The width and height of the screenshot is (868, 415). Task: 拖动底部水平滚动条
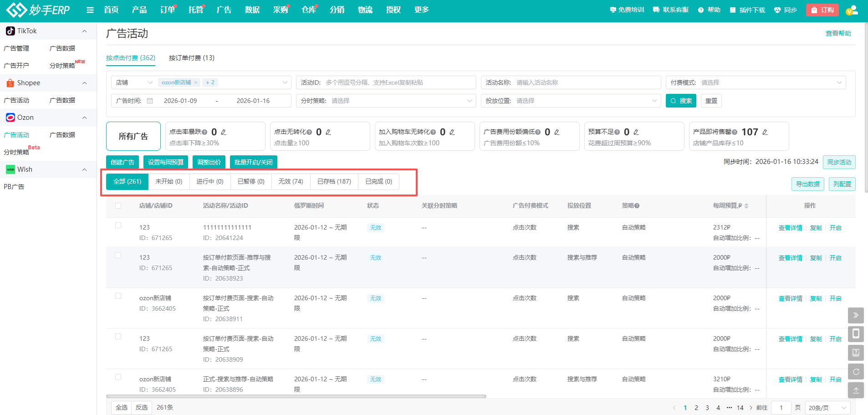pos(296,397)
